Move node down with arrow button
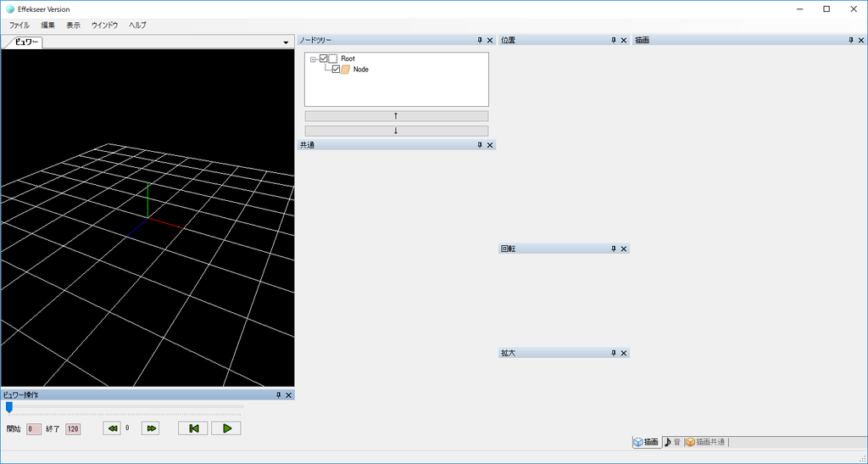The width and height of the screenshot is (868, 464). click(x=397, y=131)
